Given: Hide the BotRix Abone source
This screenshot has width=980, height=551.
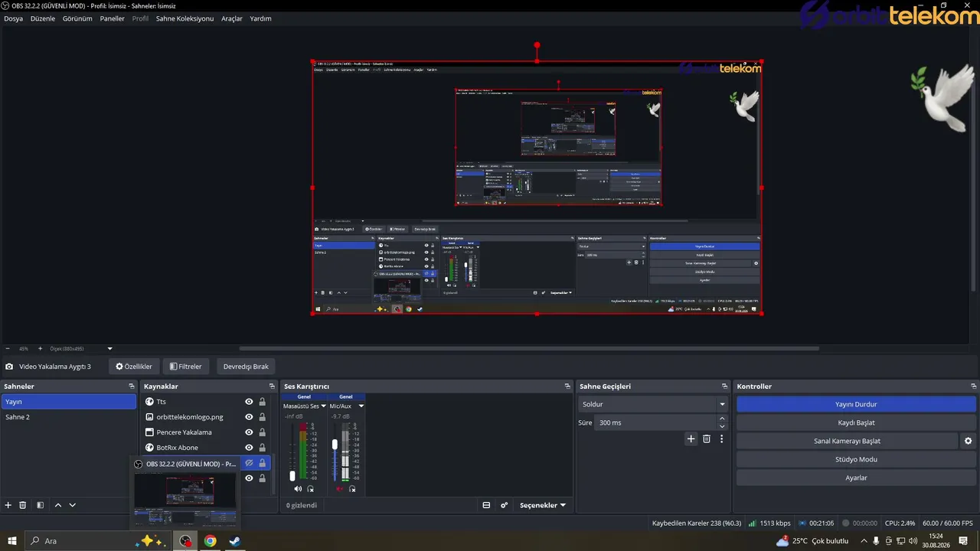Looking at the screenshot, I should click(249, 448).
